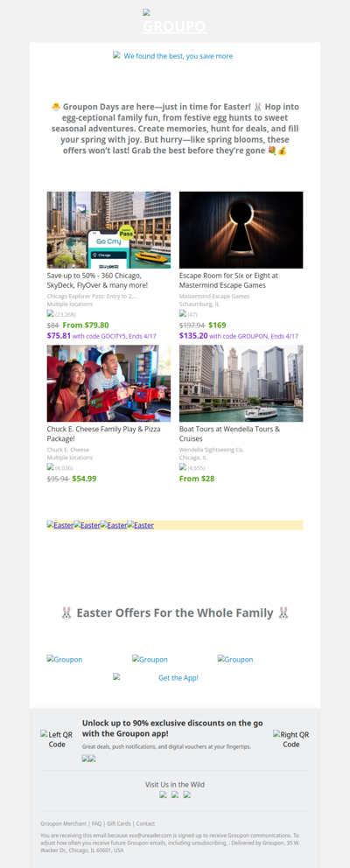Viewport: 350px width, 868px height.
Task: Open the middle Groupon image link
Action: [x=150, y=659]
